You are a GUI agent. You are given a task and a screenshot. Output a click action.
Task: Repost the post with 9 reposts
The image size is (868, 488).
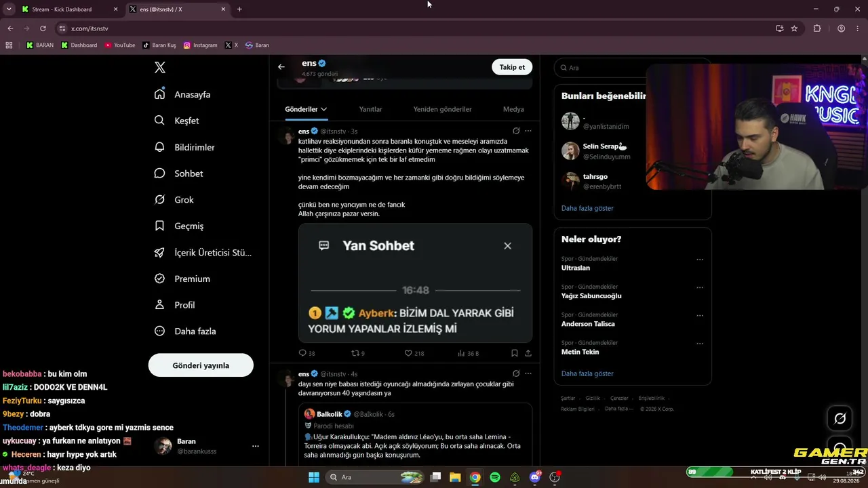pos(357,353)
